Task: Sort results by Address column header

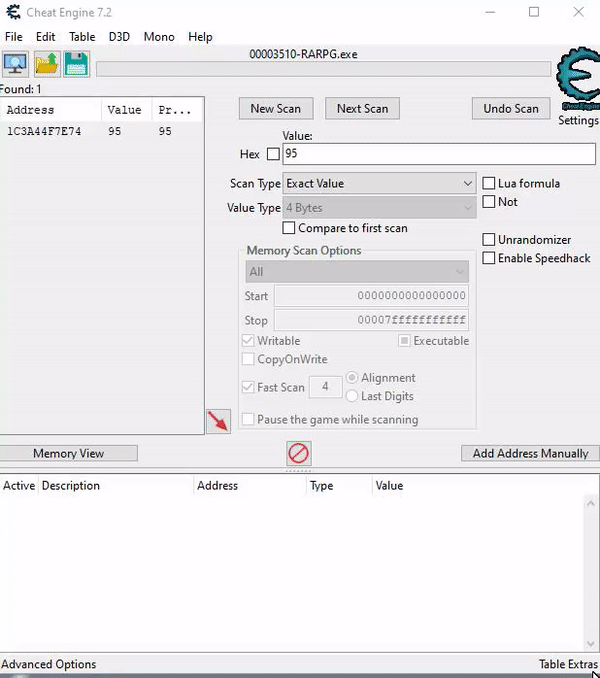Action: tap(51, 110)
